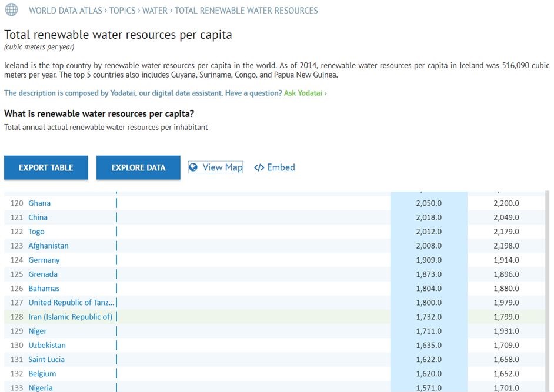Image resolution: width=554 pixels, height=392 pixels.
Task: Click the Explore Data button
Action: pyautogui.click(x=138, y=167)
